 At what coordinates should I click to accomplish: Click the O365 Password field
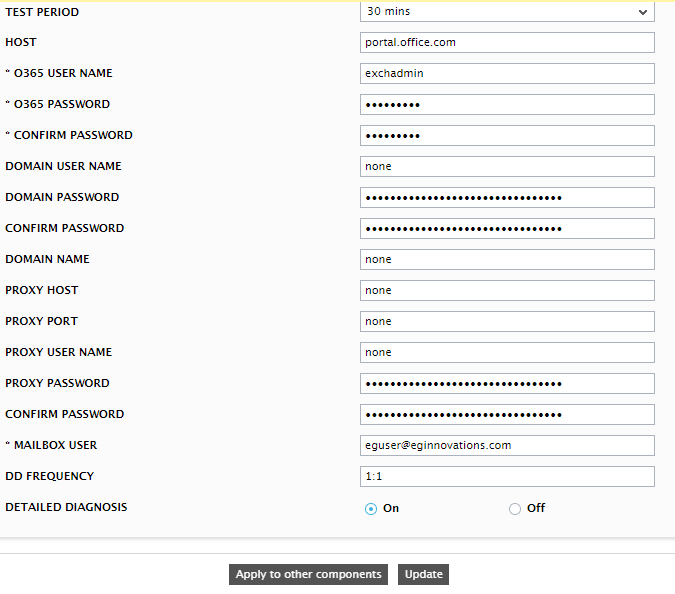pos(507,105)
